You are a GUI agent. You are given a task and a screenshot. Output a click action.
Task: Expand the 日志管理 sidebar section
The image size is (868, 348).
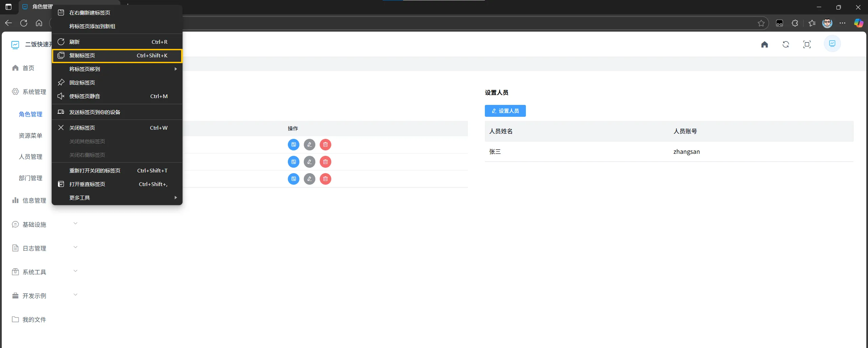tap(45, 248)
